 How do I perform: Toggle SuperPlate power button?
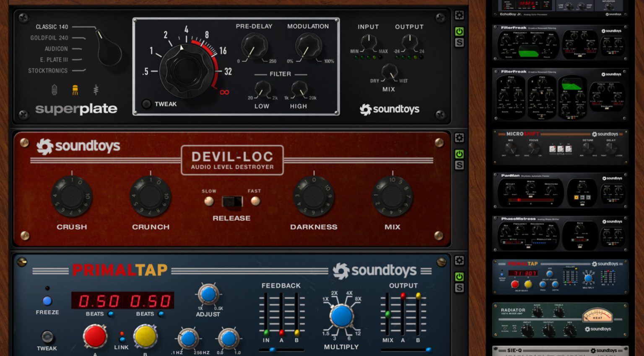click(459, 31)
